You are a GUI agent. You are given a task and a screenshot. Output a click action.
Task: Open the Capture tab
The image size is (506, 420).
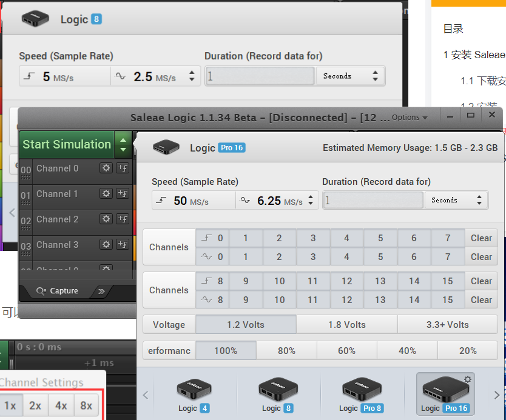click(x=58, y=291)
